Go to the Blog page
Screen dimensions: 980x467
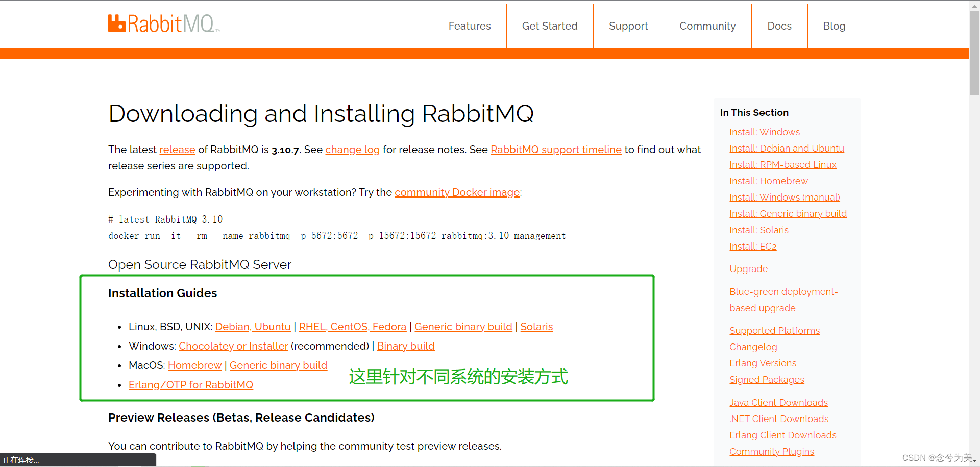point(834,26)
